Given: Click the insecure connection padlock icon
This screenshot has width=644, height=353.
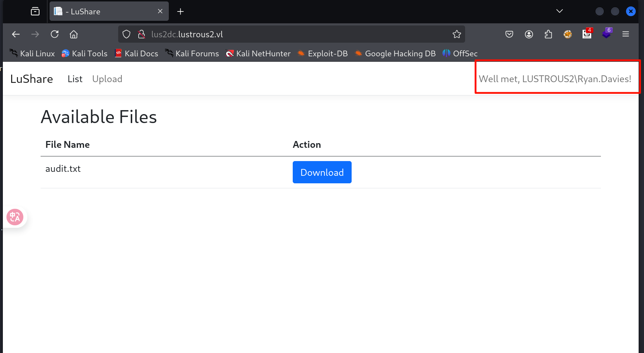Looking at the screenshot, I should click(142, 34).
